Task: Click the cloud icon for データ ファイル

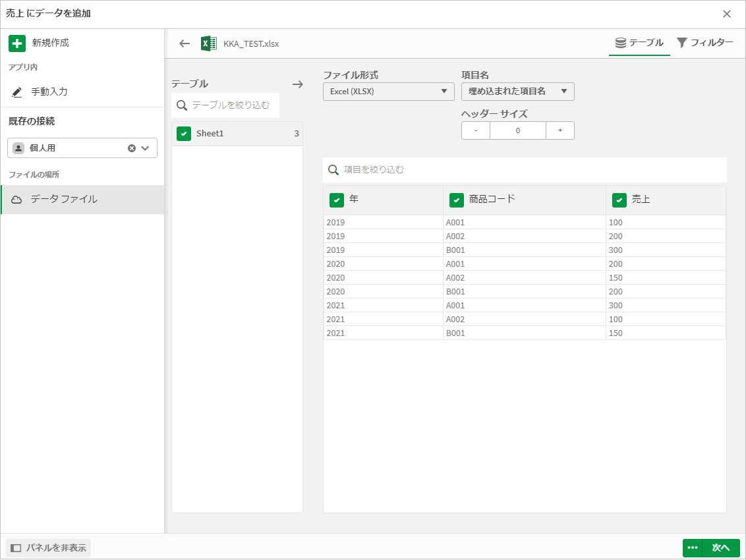Action: 17,200
